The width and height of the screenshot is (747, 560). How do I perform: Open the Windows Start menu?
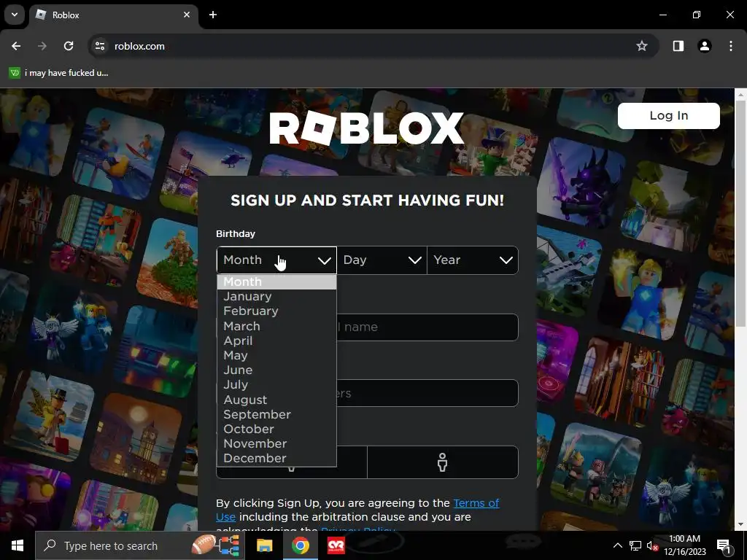coord(18,545)
